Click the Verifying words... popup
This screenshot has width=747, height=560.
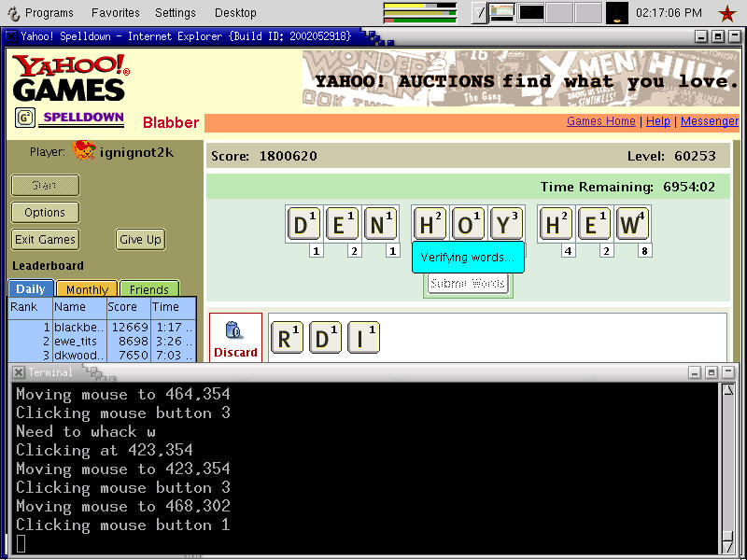pyautogui.click(x=468, y=258)
